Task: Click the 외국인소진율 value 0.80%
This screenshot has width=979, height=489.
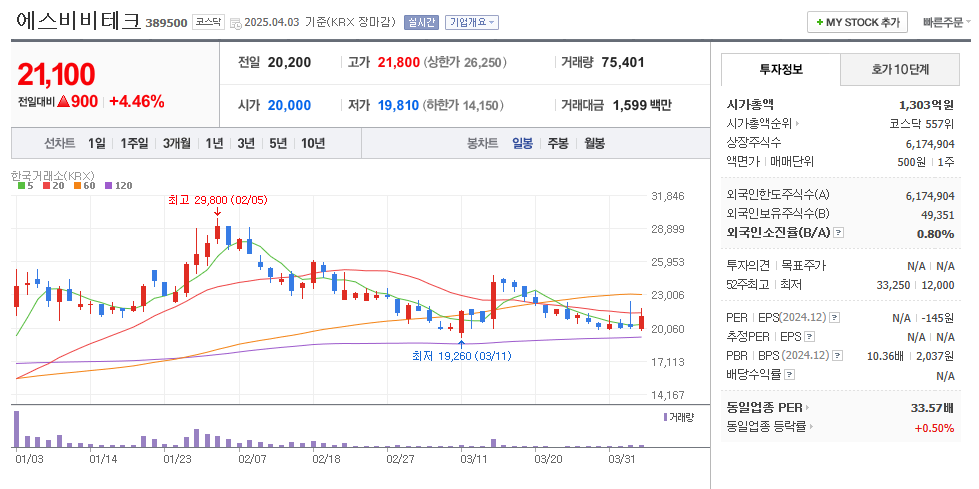Action: (x=935, y=234)
